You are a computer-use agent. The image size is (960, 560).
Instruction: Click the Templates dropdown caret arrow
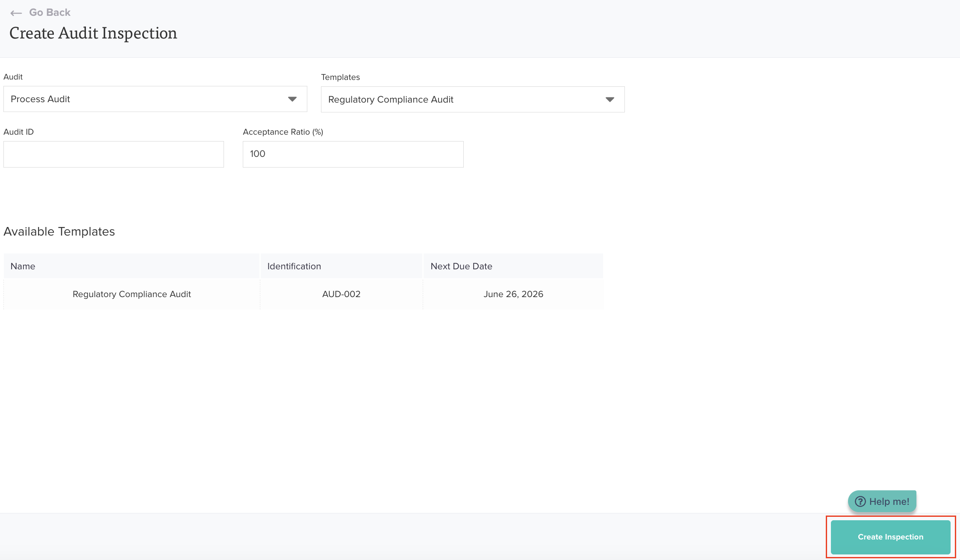click(x=610, y=100)
